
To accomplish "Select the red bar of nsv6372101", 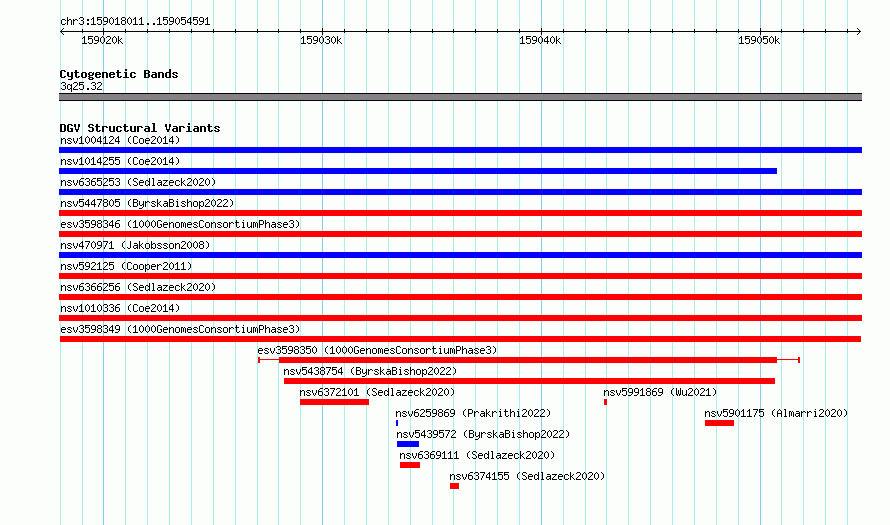I will click(x=334, y=402).
